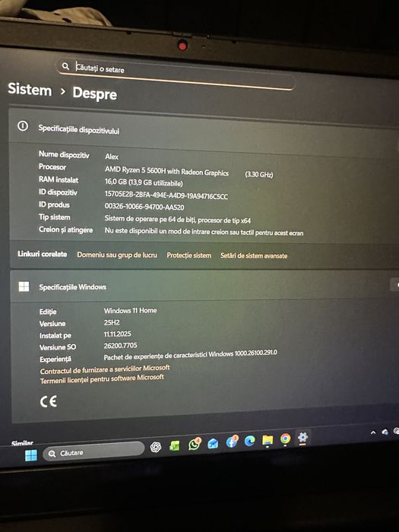
Task: Open Setări de sistem avansate link
Action: 254,256
